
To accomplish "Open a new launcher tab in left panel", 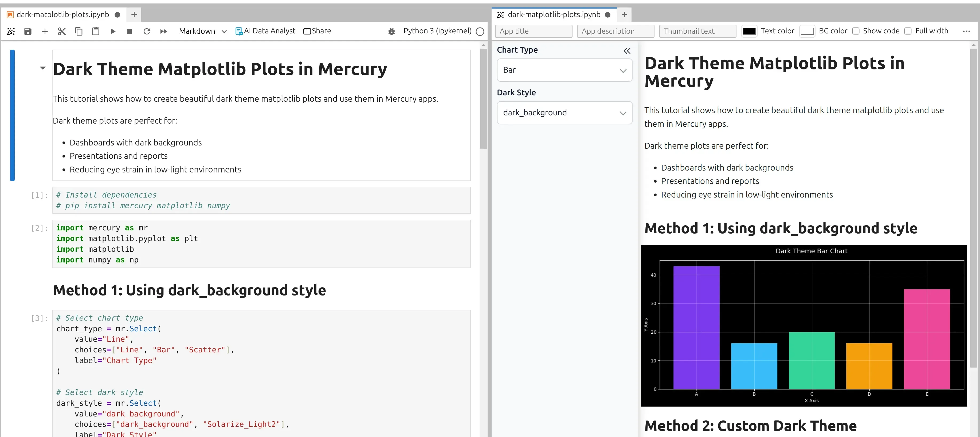I will tap(134, 14).
